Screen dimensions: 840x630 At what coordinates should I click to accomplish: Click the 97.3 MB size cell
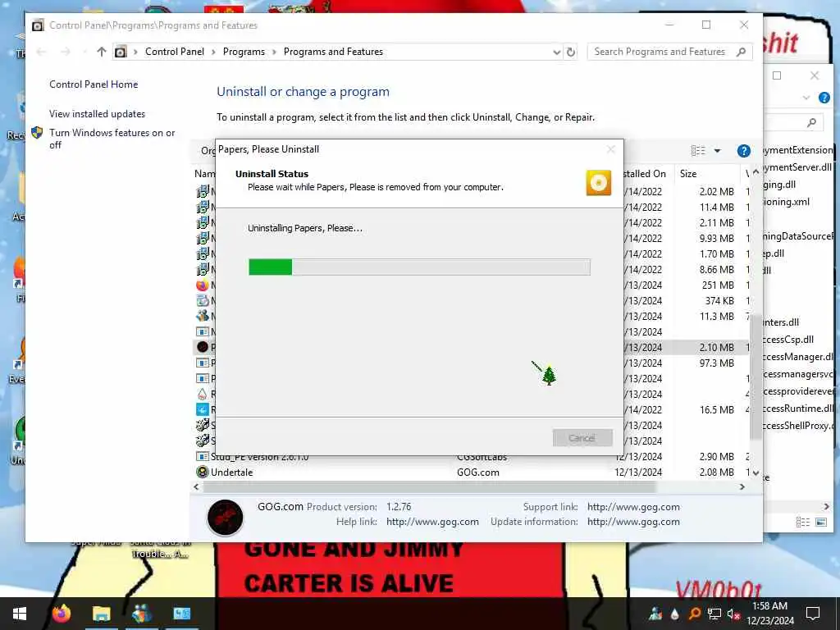click(716, 363)
